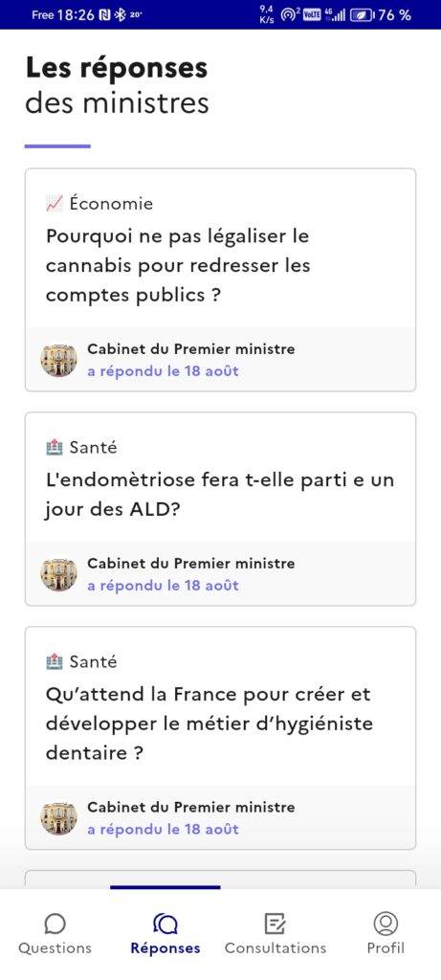This screenshot has height=980, width=441.
Task: Tap the hospital icon beside hygiéniste dentaire question
Action: click(55, 661)
